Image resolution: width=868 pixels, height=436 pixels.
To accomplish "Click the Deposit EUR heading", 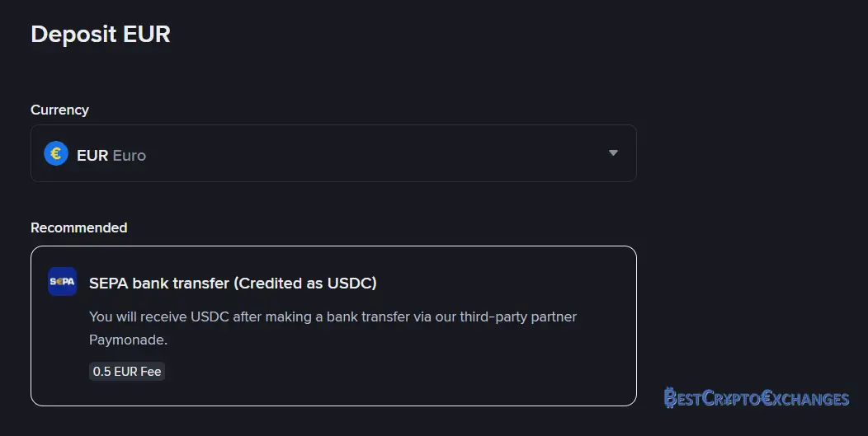I will 101,35.
